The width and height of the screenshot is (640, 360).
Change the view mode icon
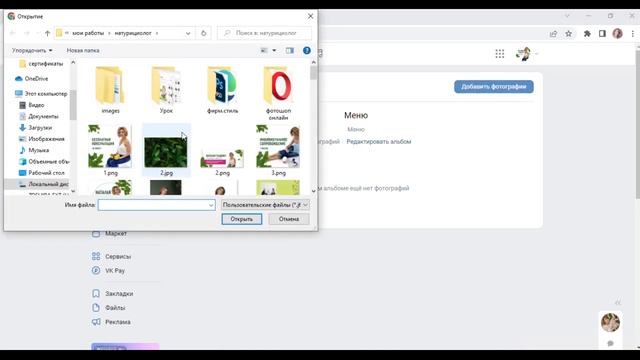point(264,51)
